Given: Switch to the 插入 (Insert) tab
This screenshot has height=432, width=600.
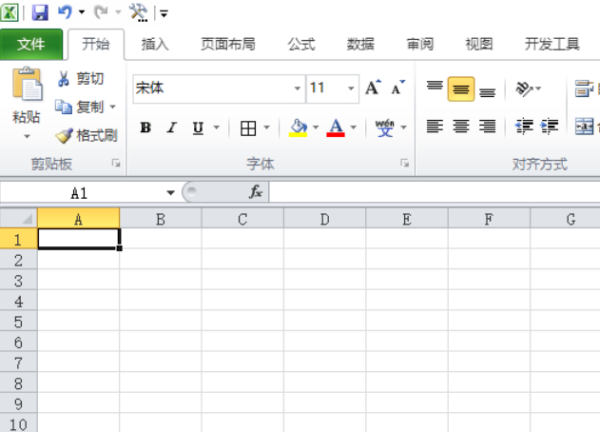Looking at the screenshot, I should click(x=155, y=44).
